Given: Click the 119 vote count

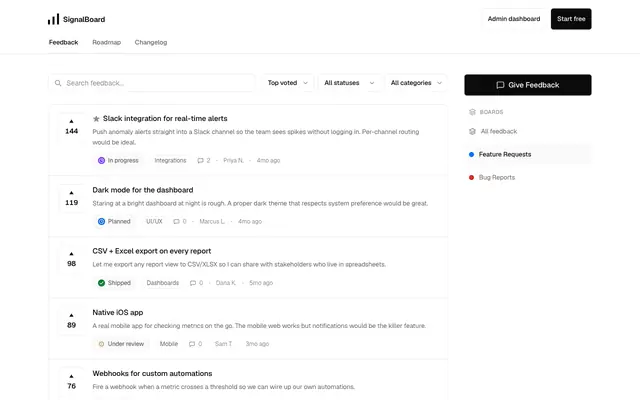Looking at the screenshot, I should click(x=71, y=202).
